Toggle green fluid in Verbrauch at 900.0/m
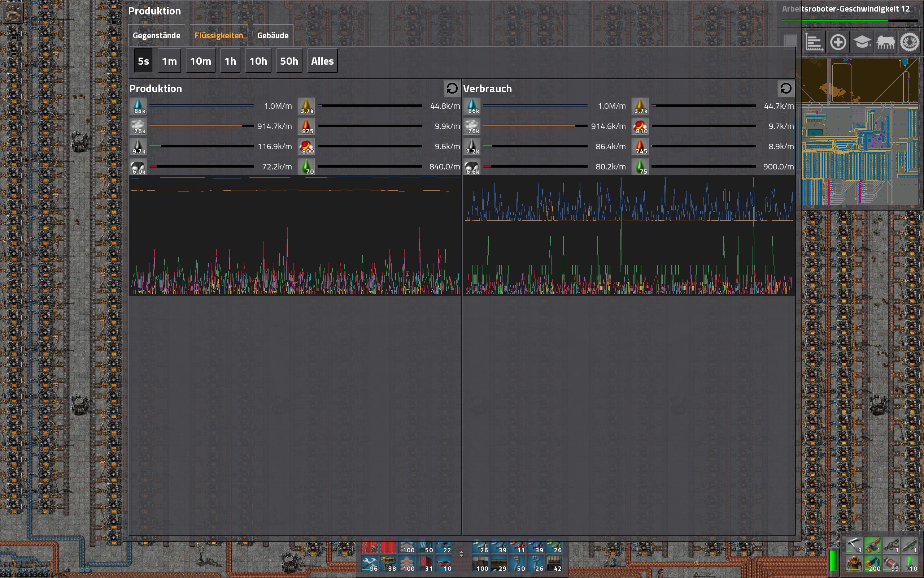This screenshot has width=924, height=578. [640, 167]
